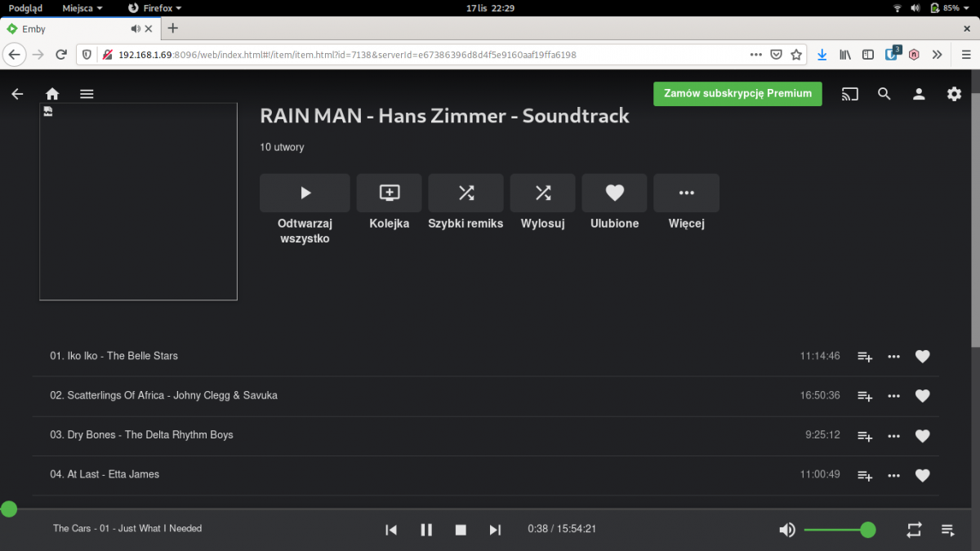Open Emby search magnifier
Image resolution: width=980 pixels, height=551 pixels.
pyautogui.click(x=884, y=94)
